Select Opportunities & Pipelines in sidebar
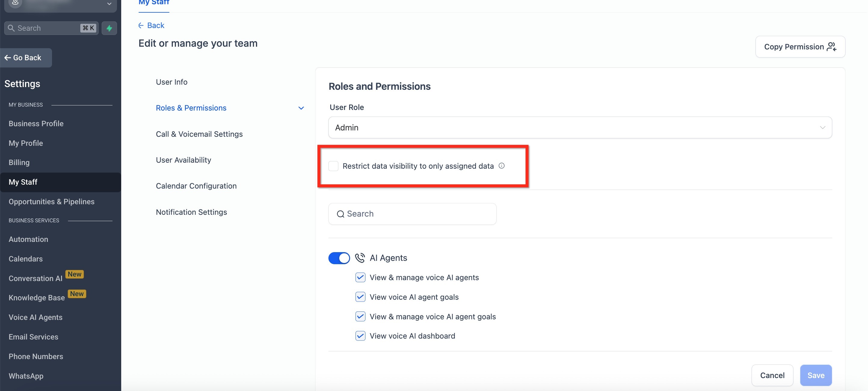This screenshot has width=868, height=391. tap(51, 202)
